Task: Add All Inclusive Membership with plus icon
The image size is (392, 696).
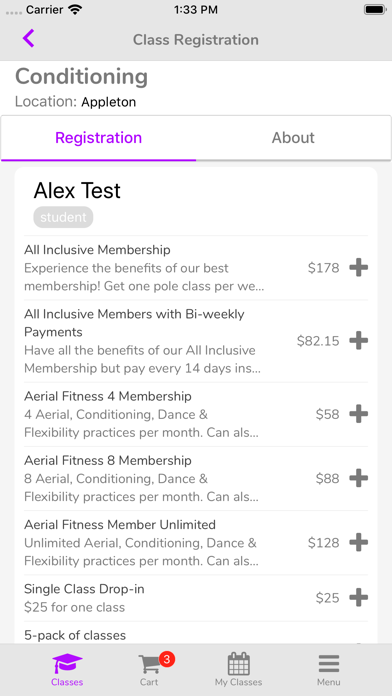Action: coord(358,268)
